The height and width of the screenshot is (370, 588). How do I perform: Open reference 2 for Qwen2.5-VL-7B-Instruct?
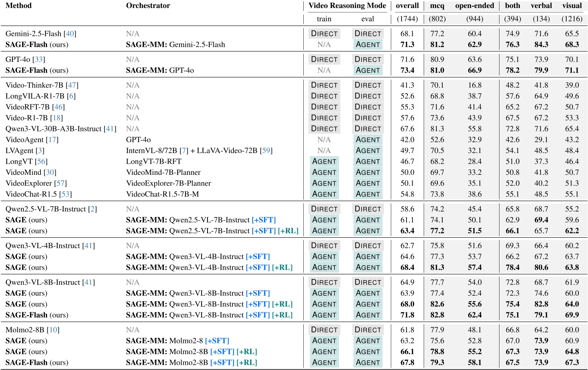(x=92, y=209)
